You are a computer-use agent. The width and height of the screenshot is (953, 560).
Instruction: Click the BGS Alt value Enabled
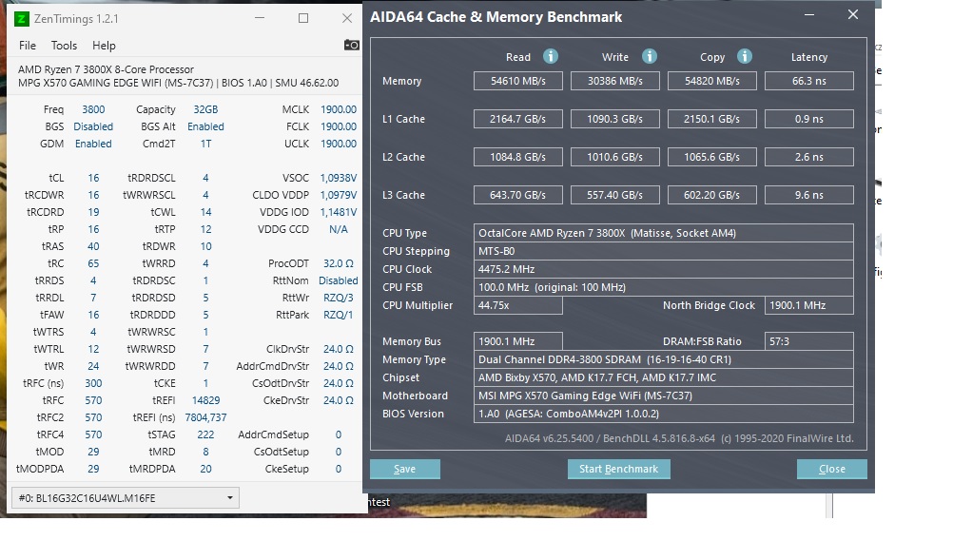tap(205, 126)
